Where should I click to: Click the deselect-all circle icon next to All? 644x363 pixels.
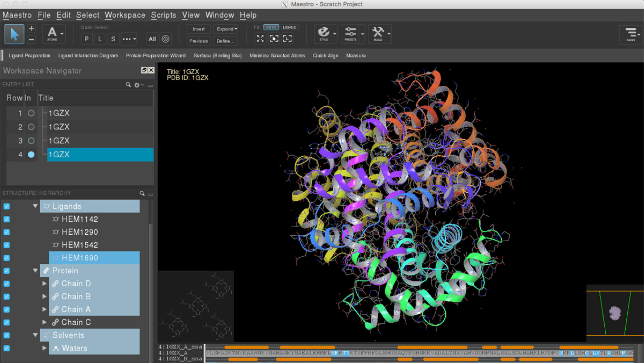coord(166,39)
